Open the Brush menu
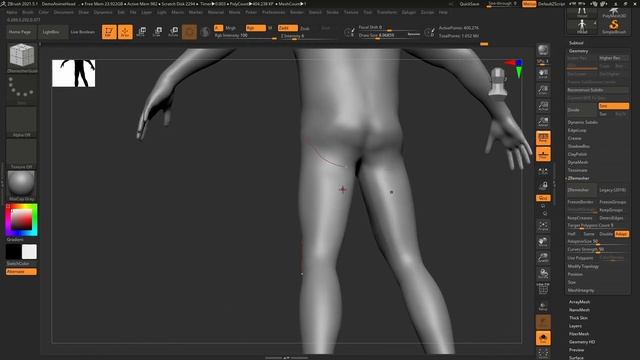This screenshot has height=360, width=640. point(28,12)
